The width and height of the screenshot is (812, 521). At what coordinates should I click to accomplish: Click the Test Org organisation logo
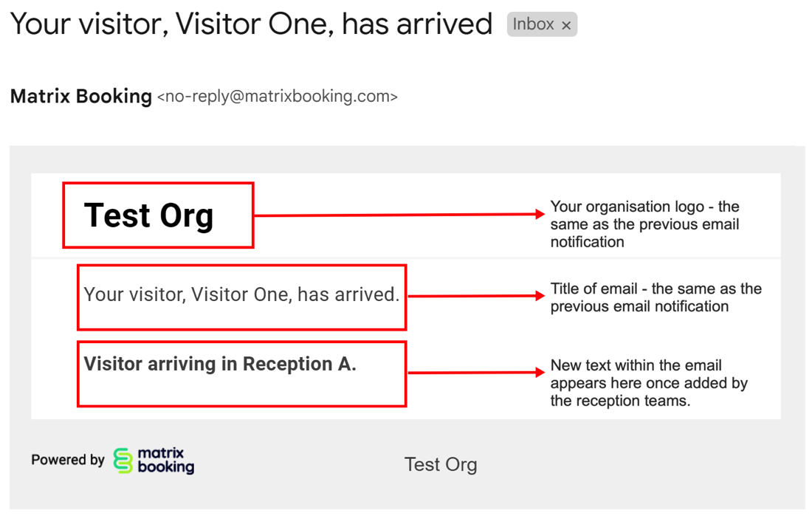click(149, 215)
